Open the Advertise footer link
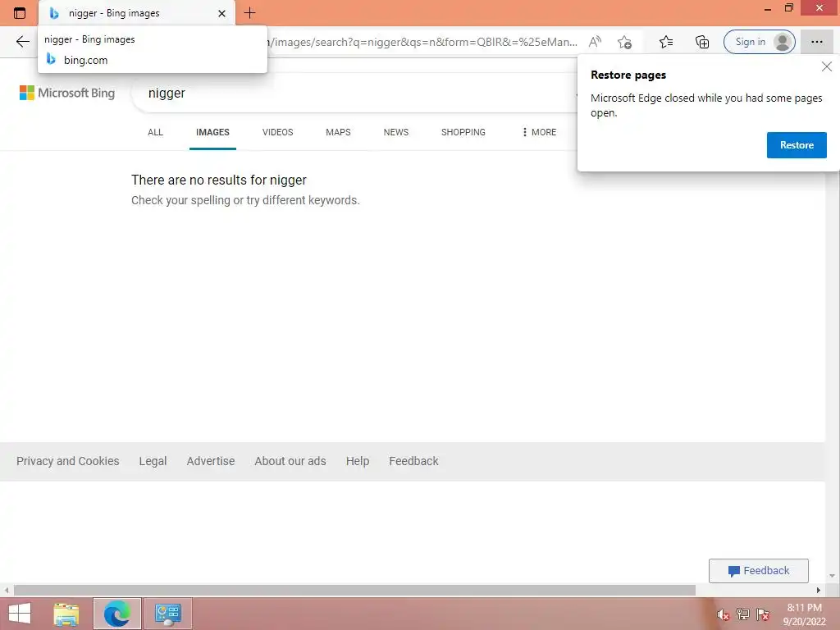The width and height of the screenshot is (840, 630). coord(211,461)
